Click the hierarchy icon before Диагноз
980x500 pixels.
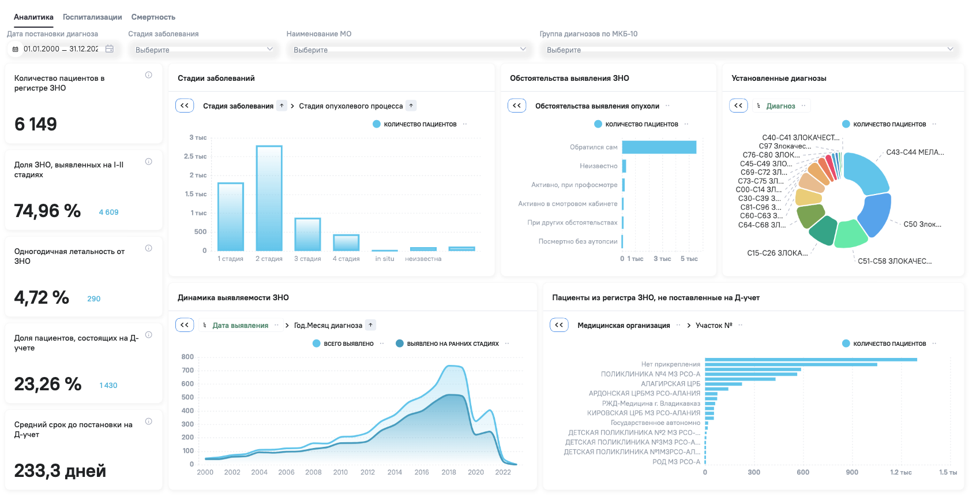pos(759,106)
